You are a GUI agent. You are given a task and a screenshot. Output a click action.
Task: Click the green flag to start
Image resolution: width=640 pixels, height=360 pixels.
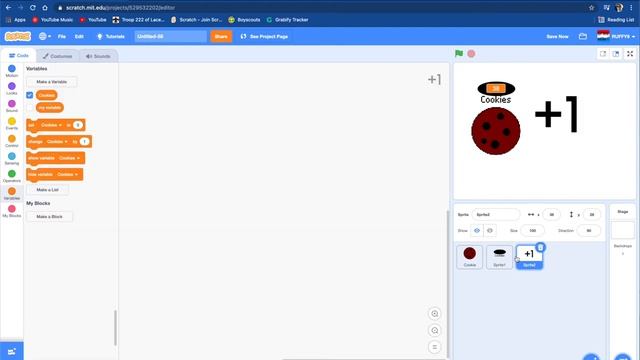coord(459,53)
